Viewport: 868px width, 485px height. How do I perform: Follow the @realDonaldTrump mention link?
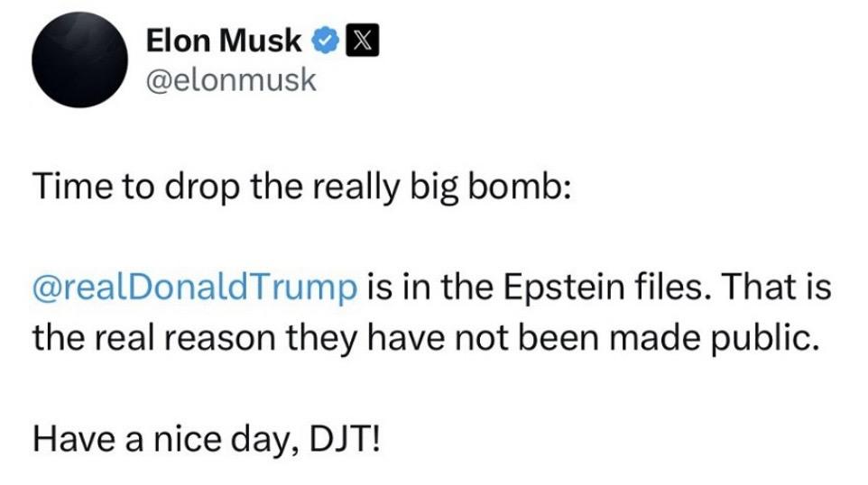click(x=195, y=290)
